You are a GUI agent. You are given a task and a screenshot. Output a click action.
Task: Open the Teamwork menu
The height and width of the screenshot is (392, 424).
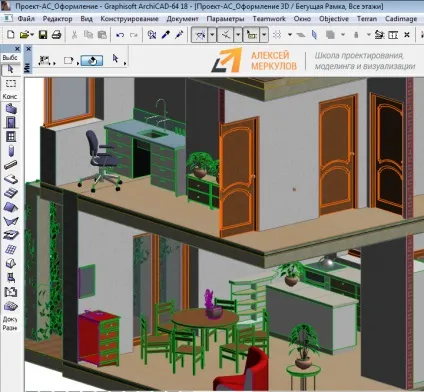(269, 19)
